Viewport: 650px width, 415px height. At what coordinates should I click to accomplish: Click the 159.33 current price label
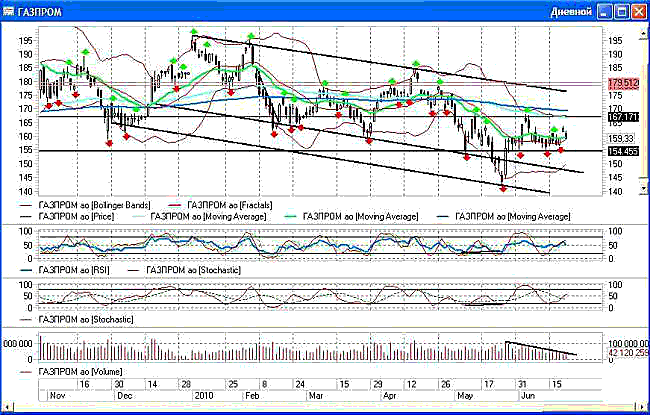pos(621,138)
